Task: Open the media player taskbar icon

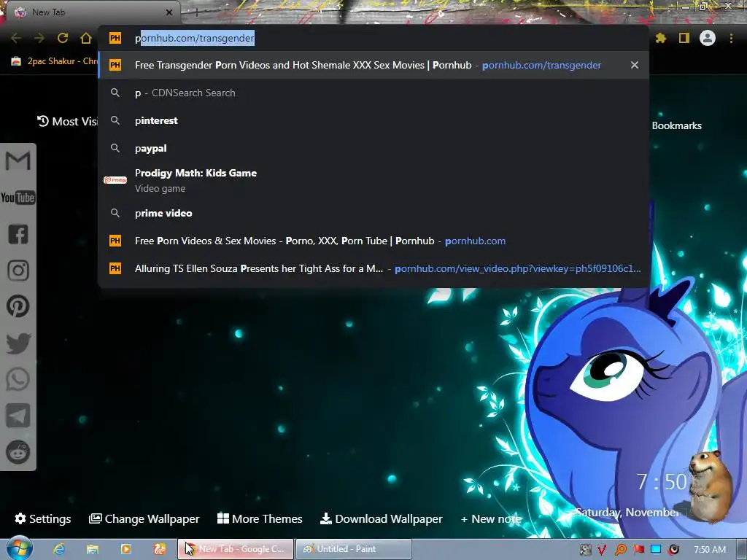Action: 125,549
